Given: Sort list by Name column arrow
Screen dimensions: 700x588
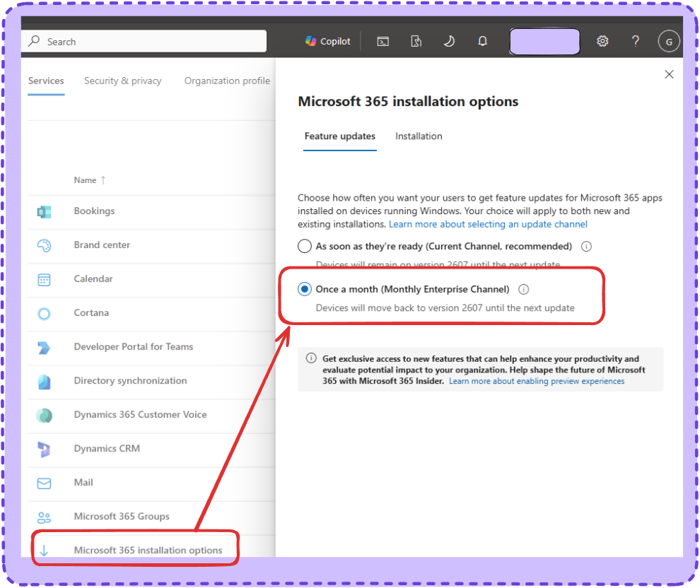Looking at the screenshot, I should [103, 180].
